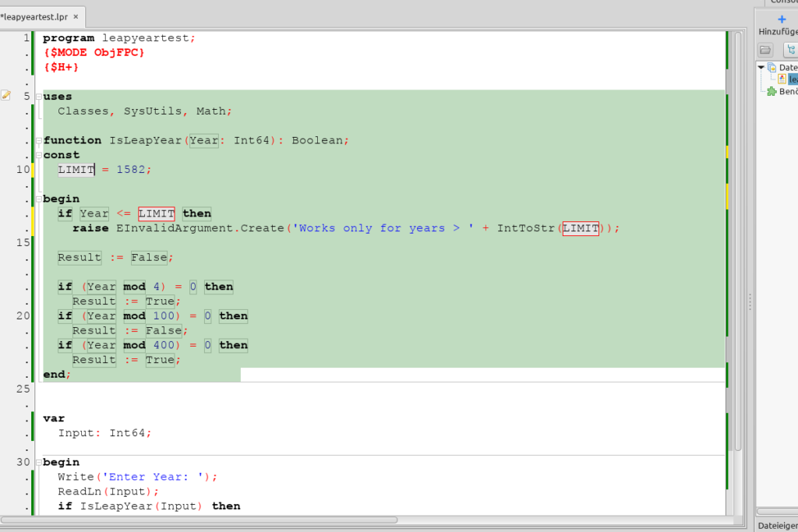Viewport: 798px width, 532px height.
Task: Click the pencil edit icon in gutter
Action: click(6, 96)
